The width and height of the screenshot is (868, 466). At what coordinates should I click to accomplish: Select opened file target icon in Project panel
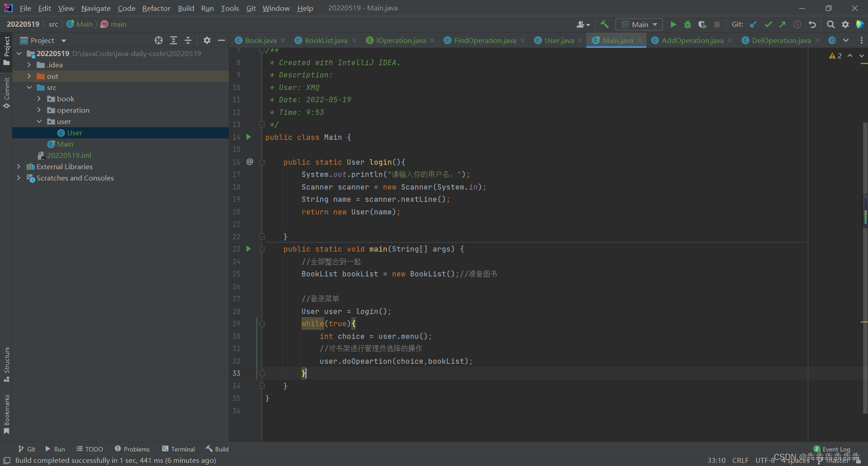(x=159, y=40)
